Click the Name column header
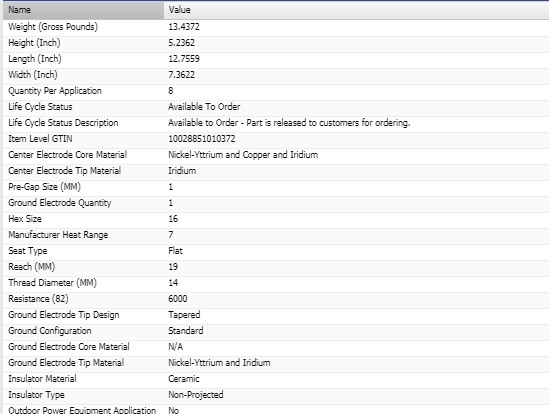The width and height of the screenshot is (549, 414). 83,10
